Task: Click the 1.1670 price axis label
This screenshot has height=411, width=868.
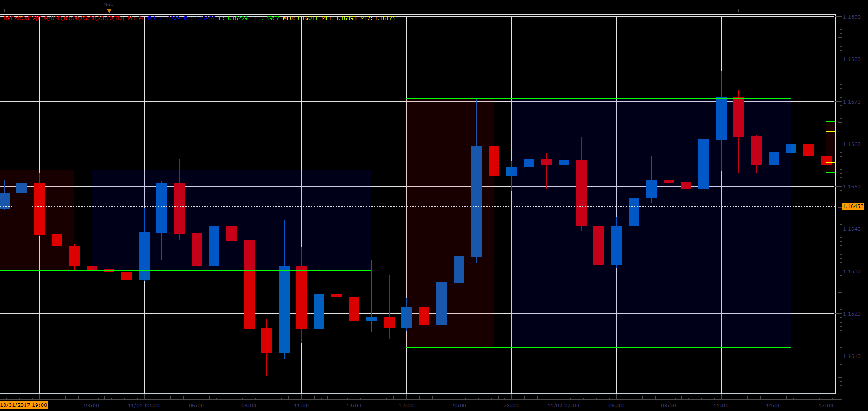Action: pos(852,102)
